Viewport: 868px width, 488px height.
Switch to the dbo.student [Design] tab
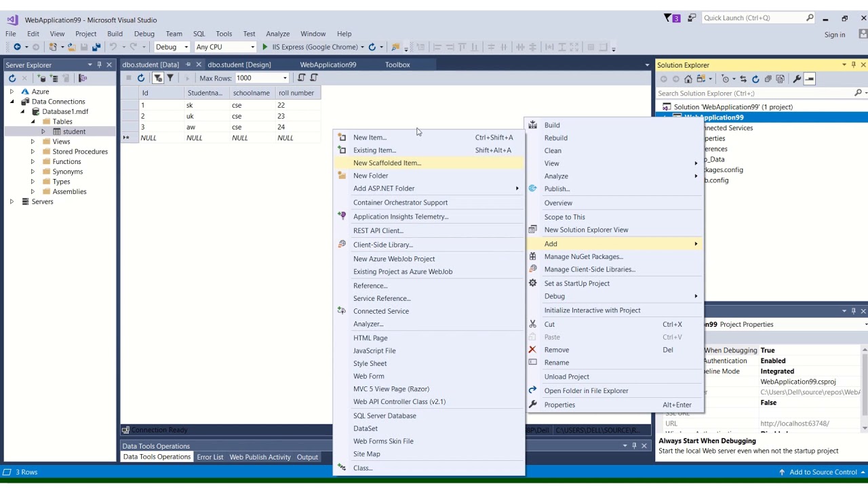(x=239, y=64)
